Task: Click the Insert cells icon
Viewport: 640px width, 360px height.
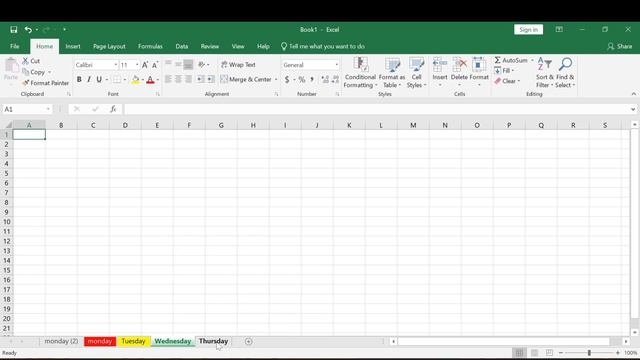Action: [440, 65]
